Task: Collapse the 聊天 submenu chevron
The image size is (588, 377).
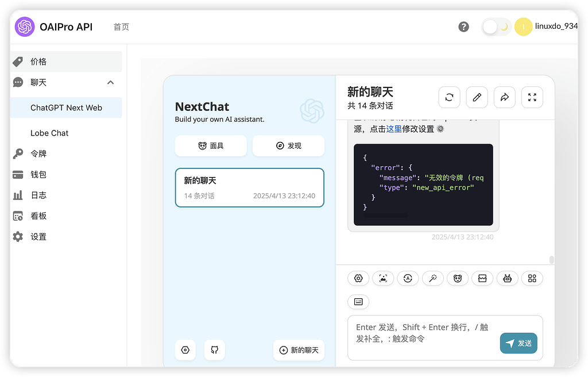Action: coord(111,82)
